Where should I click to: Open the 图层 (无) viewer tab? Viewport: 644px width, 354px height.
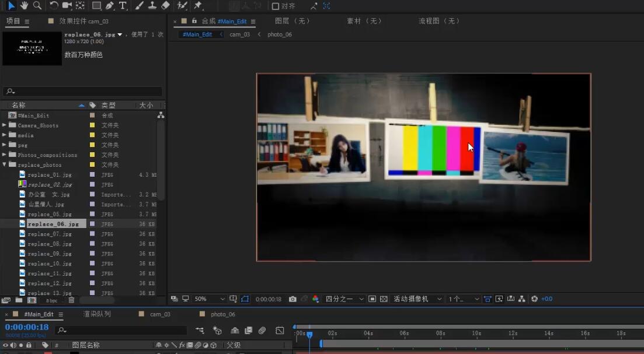(x=292, y=21)
